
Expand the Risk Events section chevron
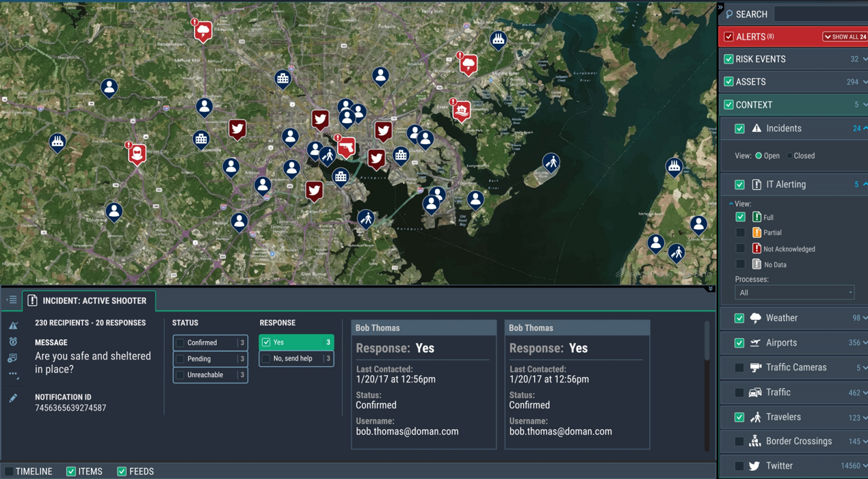click(865, 59)
